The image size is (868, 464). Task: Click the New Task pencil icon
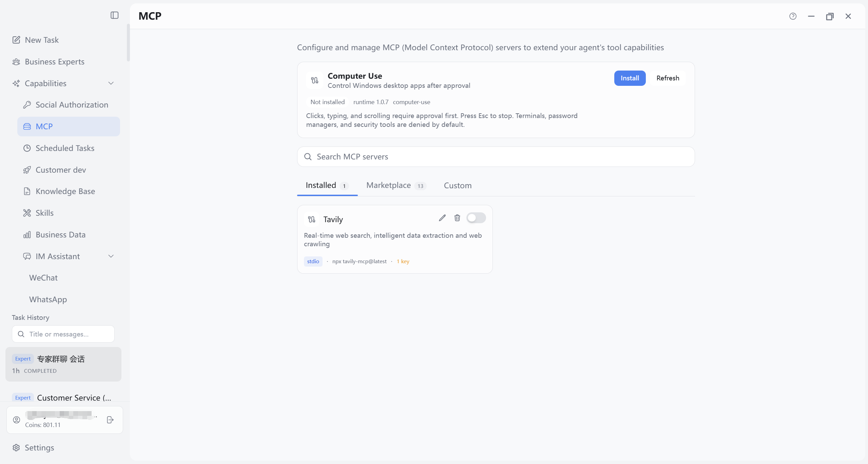pos(16,40)
